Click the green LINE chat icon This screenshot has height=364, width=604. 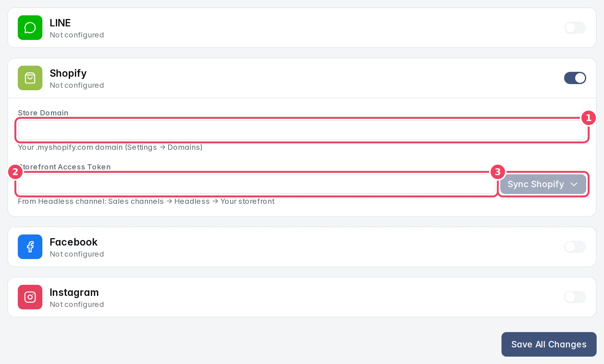tap(30, 28)
